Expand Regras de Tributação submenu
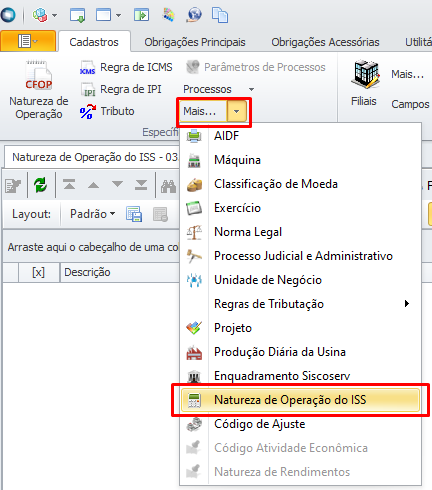 [301, 304]
